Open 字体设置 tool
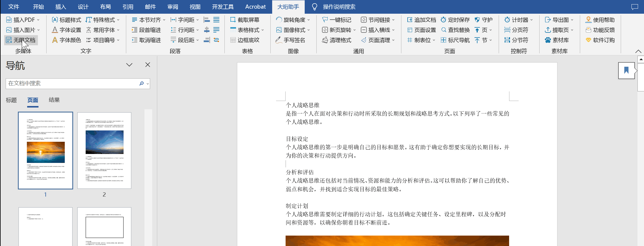 coord(67,30)
